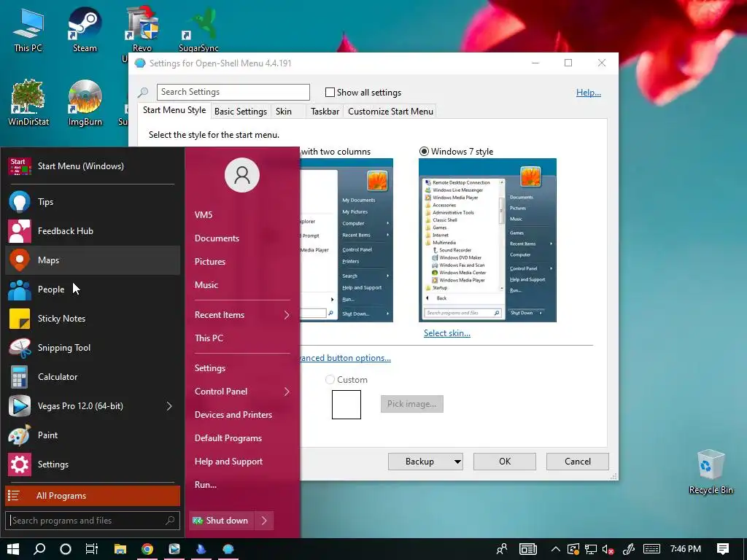Viewport: 747px width, 560px height.
Task: Click the user account avatar picture
Action: click(x=242, y=175)
